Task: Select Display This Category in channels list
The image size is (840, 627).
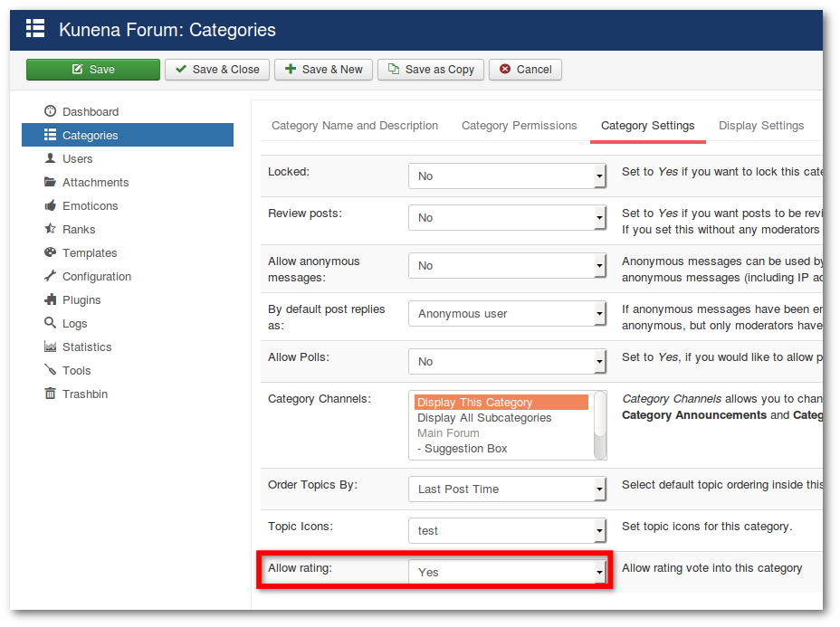Action: 501,402
